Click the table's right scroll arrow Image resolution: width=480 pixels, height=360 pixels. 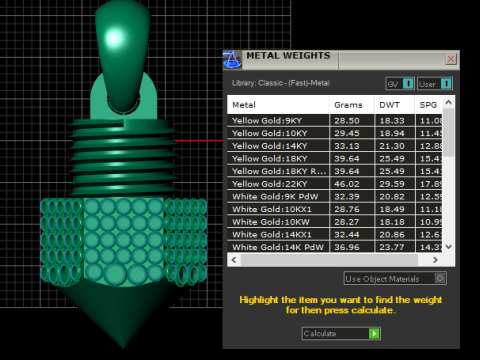[x=435, y=260]
